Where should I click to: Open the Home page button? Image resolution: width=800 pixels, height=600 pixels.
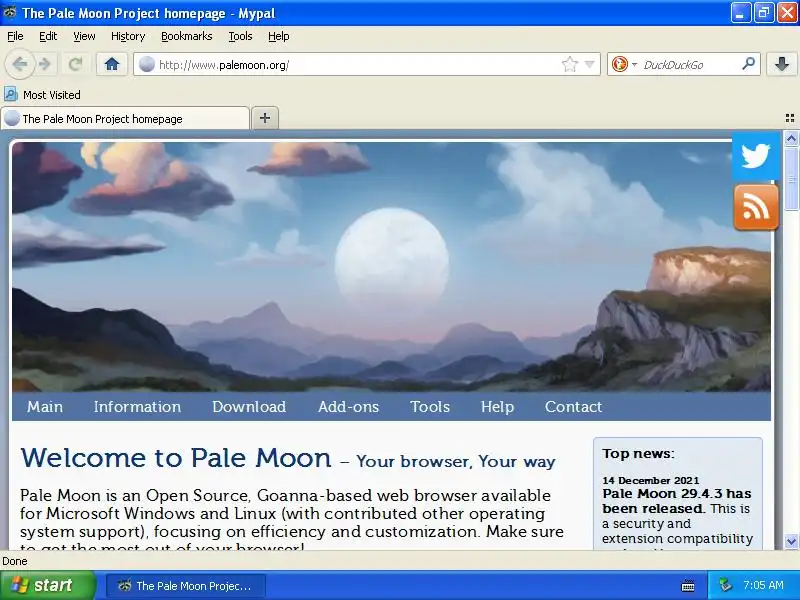pos(112,64)
